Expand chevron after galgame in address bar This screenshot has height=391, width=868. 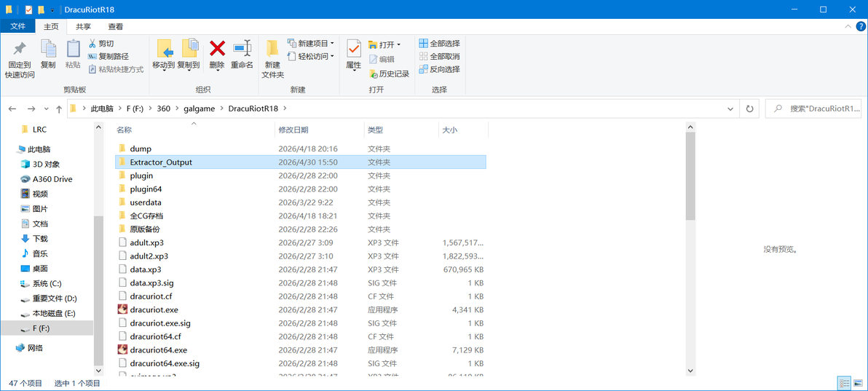(x=221, y=109)
